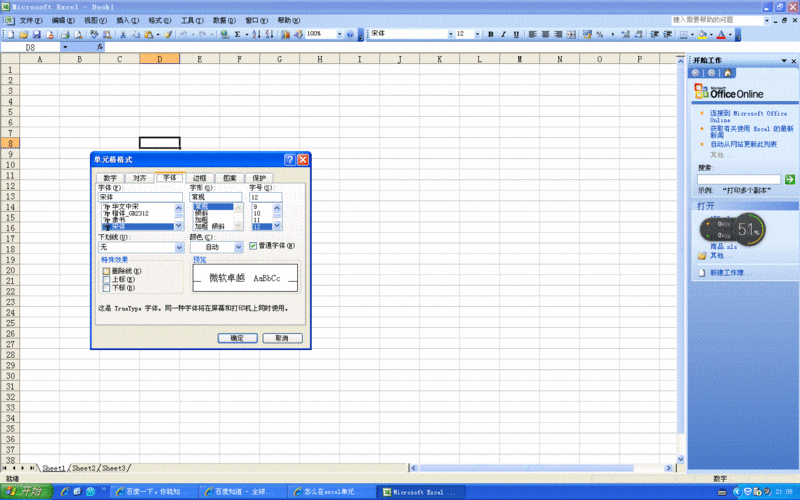Image resolution: width=800 pixels, height=500 pixels.
Task: Click the Cut scissors icon
Action: (x=123, y=34)
